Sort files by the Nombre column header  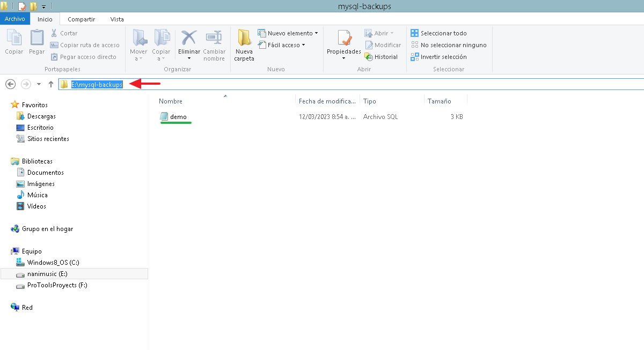170,100
